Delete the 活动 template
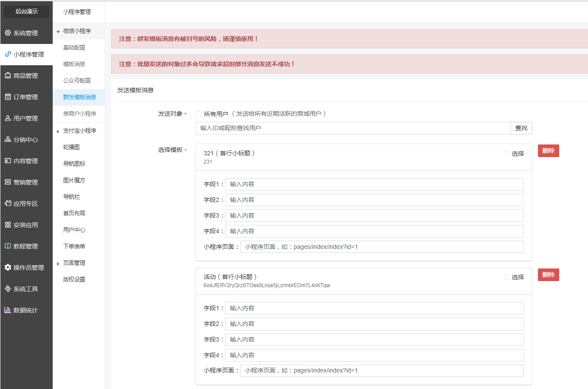Image resolution: width=588 pixels, height=389 pixels. [x=548, y=275]
